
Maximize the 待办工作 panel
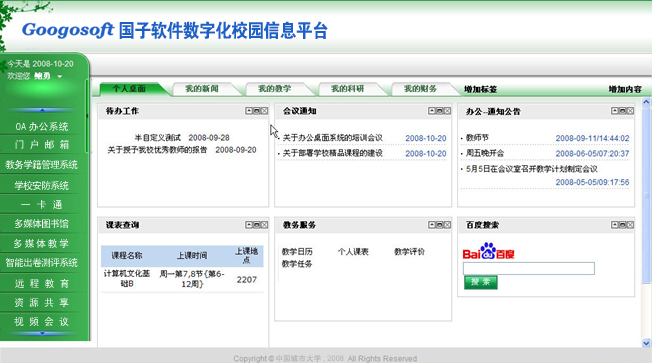257,111
